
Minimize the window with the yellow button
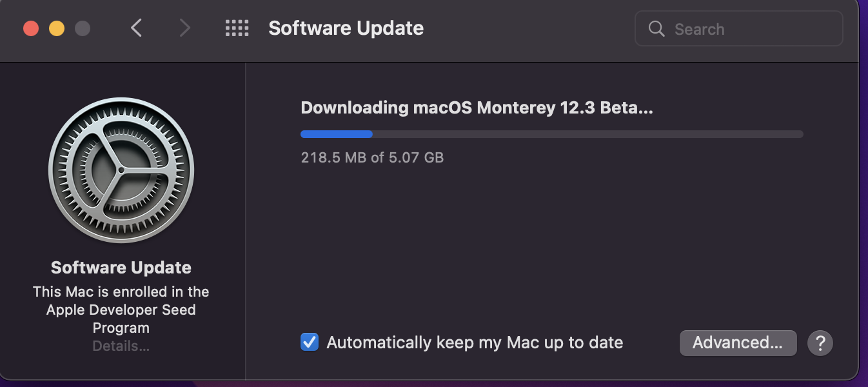[57, 28]
